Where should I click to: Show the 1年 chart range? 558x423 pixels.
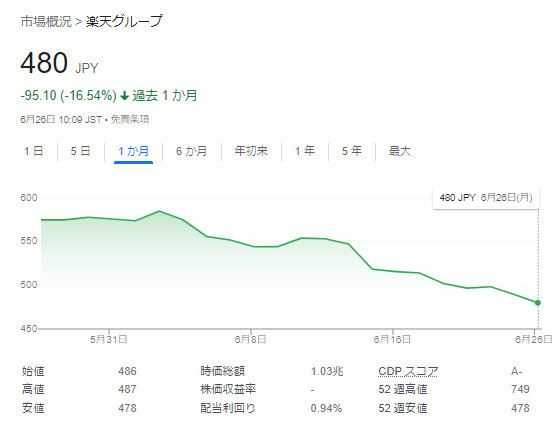click(x=305, y=151)
